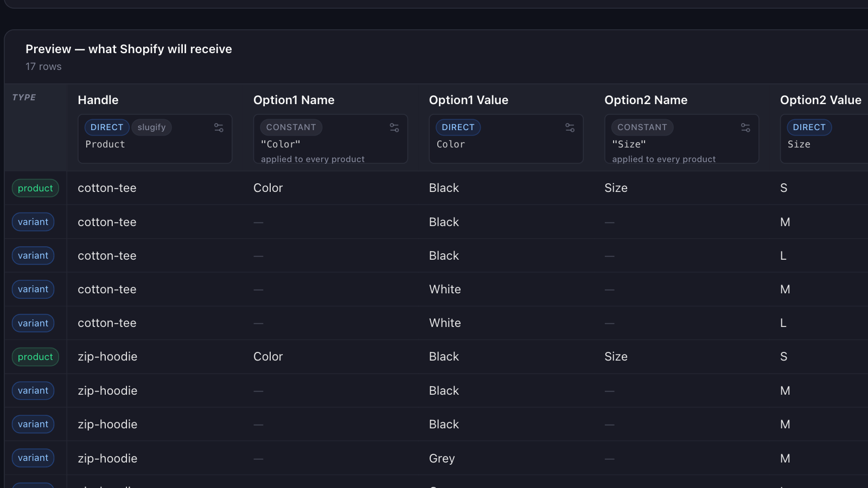Click the White value in cotton-tee L row
Viewport: 868px width, 488px height.
pos(445,323)
